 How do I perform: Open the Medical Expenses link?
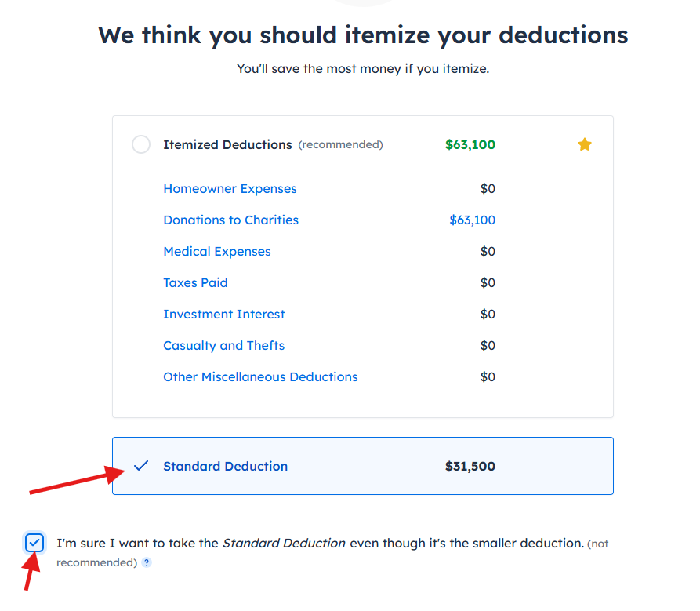(x=217, y=252)
